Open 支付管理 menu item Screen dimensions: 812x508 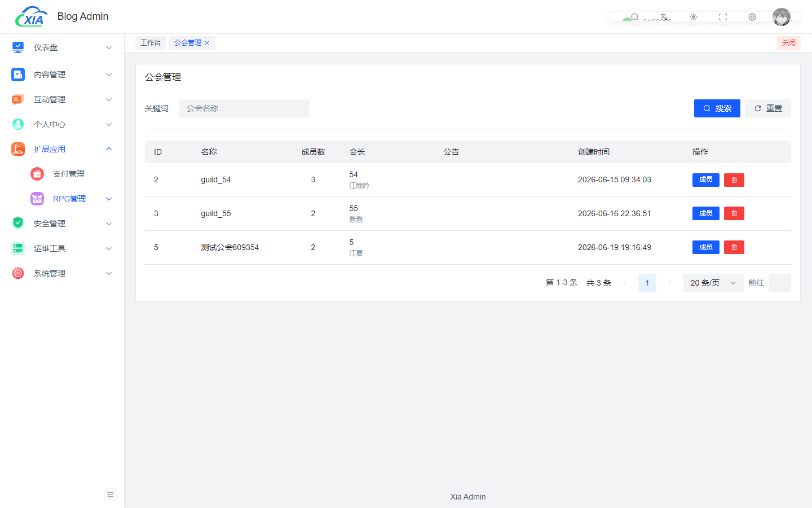tap(69, 174)
